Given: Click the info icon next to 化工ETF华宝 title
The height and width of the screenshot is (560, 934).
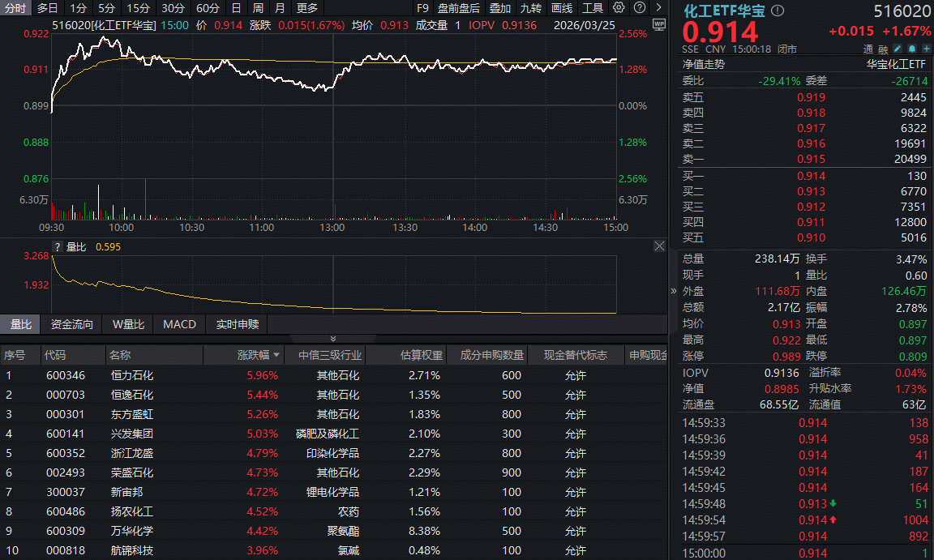Looking at the screenshot, I should pyautogui.click(x=777, y=11).
